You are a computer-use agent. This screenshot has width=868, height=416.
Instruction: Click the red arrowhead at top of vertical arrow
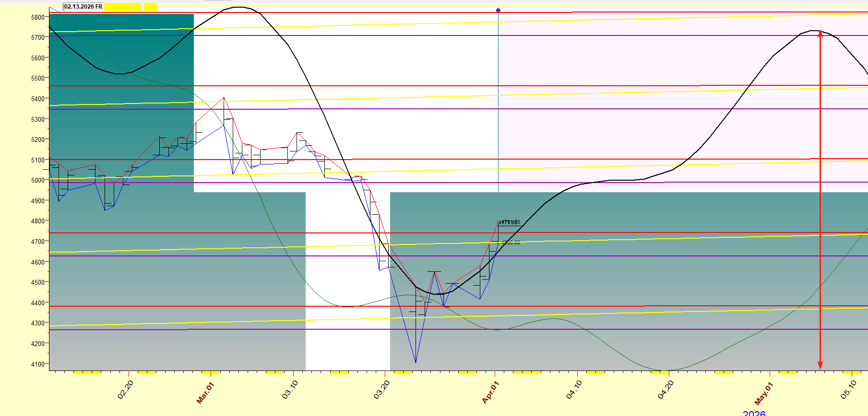820,34
